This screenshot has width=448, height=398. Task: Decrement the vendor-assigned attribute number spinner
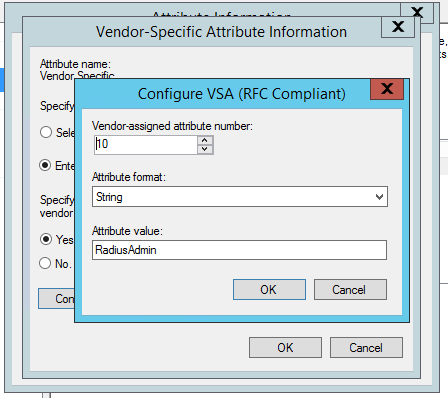(205, 149)
